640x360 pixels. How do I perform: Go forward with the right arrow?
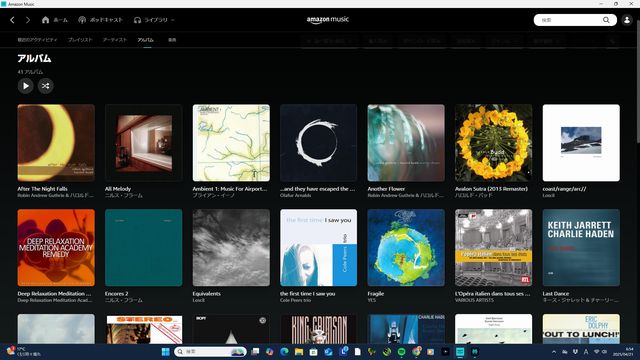[28, 20]
